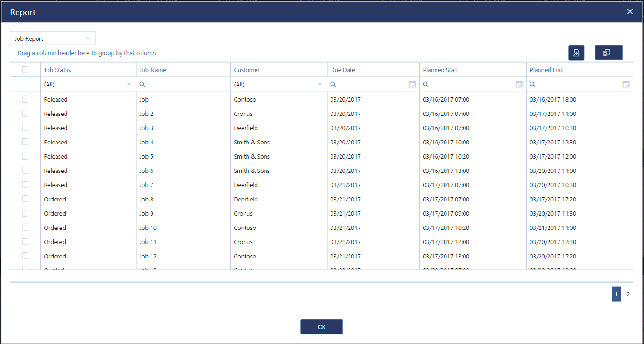
Task: Open Due Date filter calendar picker
Action: click(x=412, y=85)
